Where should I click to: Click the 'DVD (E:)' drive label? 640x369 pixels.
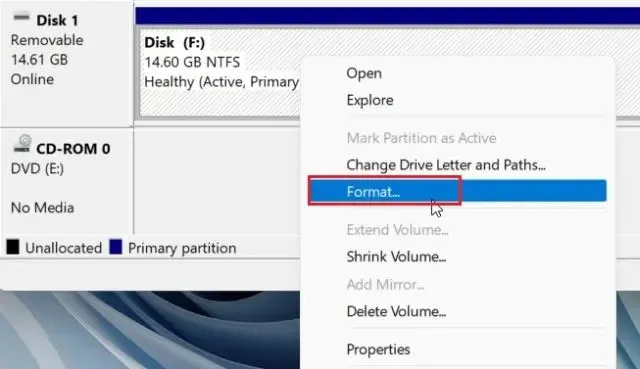37,169
